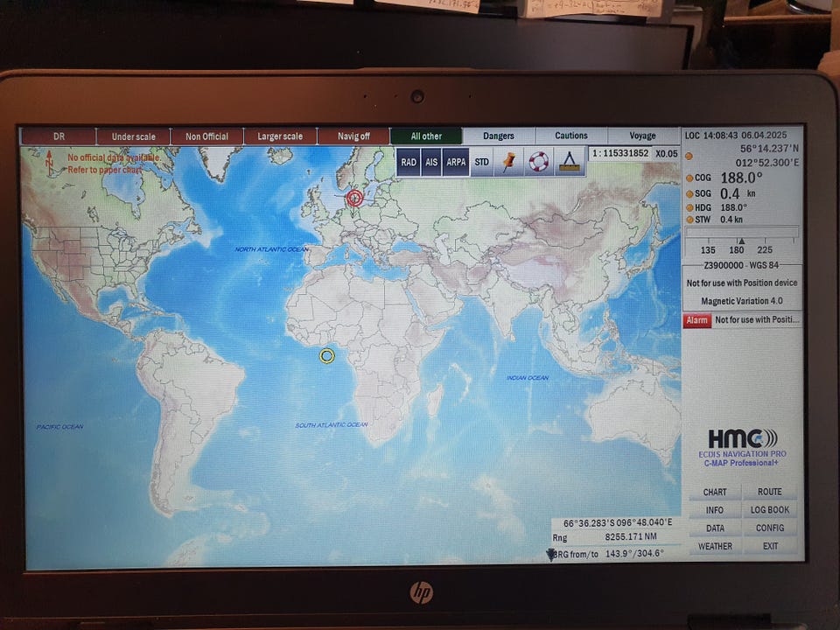Viewport: 840px width, 630px height.
Task: Click the pushpin marker icon
Action: point(507,161)
